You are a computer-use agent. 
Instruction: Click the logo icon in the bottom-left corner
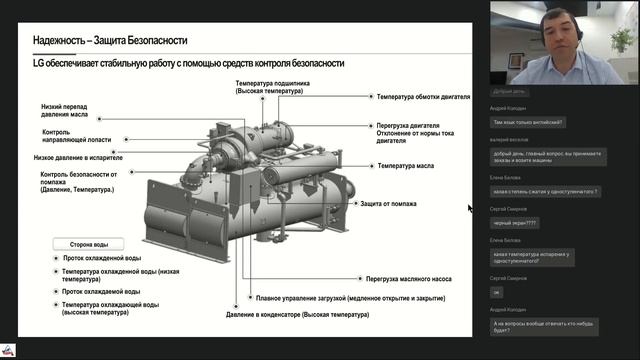coord(8,351)
